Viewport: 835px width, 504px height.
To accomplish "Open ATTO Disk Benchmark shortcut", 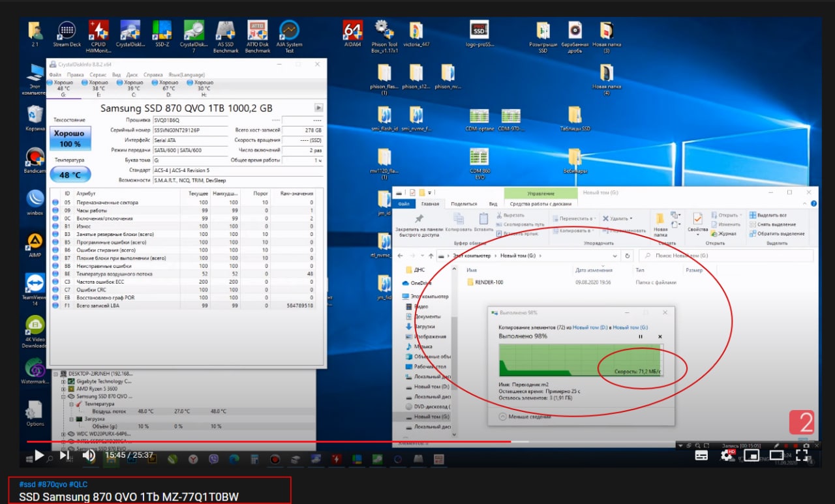I will (x=258, y=37).
